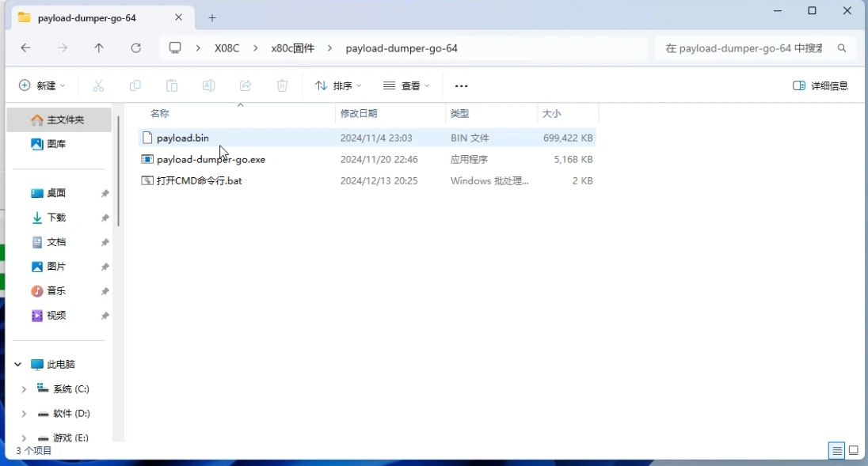The image size is (868, 466).
Task: Collapse the 此电脑 tree node
Action: coord(17,364)
